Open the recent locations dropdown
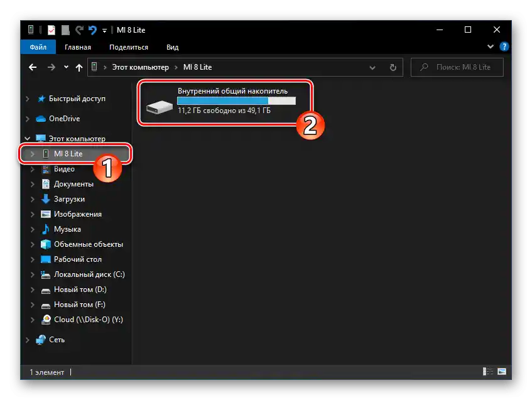This screenshot has height=400, width=532. [66, 67]
